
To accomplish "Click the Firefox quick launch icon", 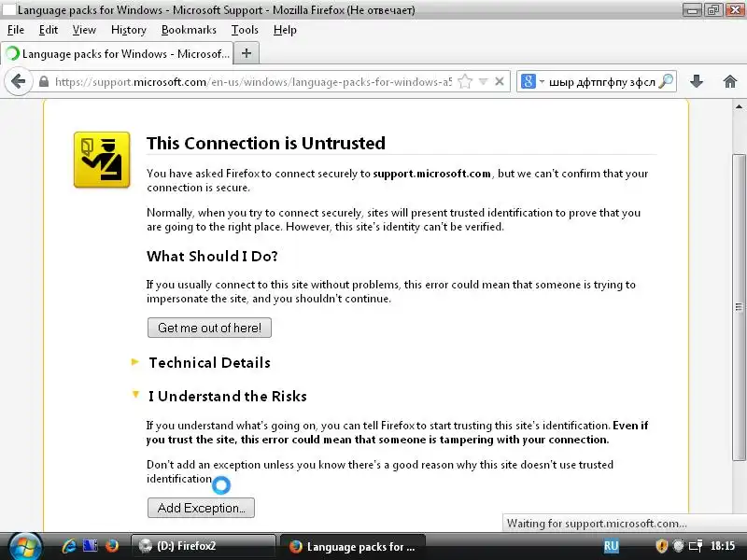I will pos(111,546).
